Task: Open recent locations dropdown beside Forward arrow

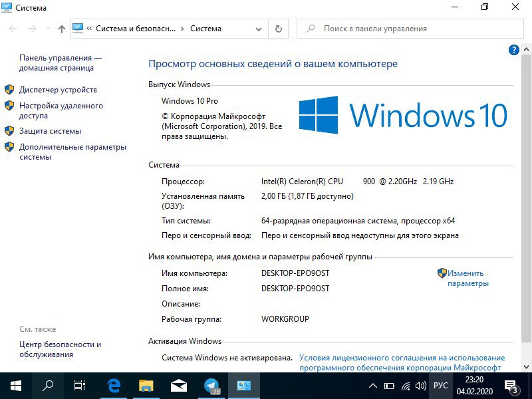Action: [48, 29]
